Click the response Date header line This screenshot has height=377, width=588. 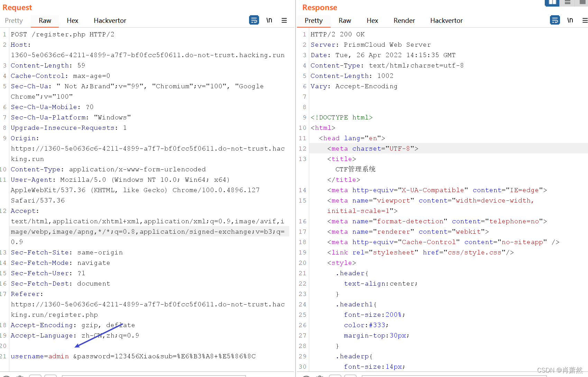coord(383,55)
